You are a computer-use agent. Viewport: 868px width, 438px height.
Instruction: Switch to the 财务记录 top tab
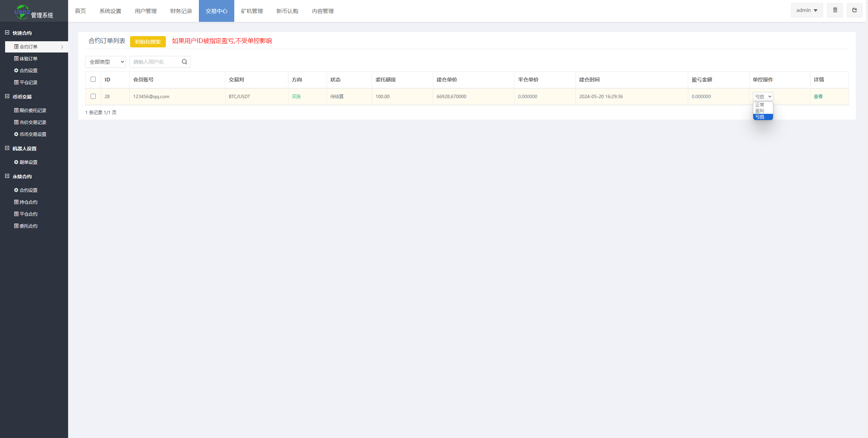181,11
